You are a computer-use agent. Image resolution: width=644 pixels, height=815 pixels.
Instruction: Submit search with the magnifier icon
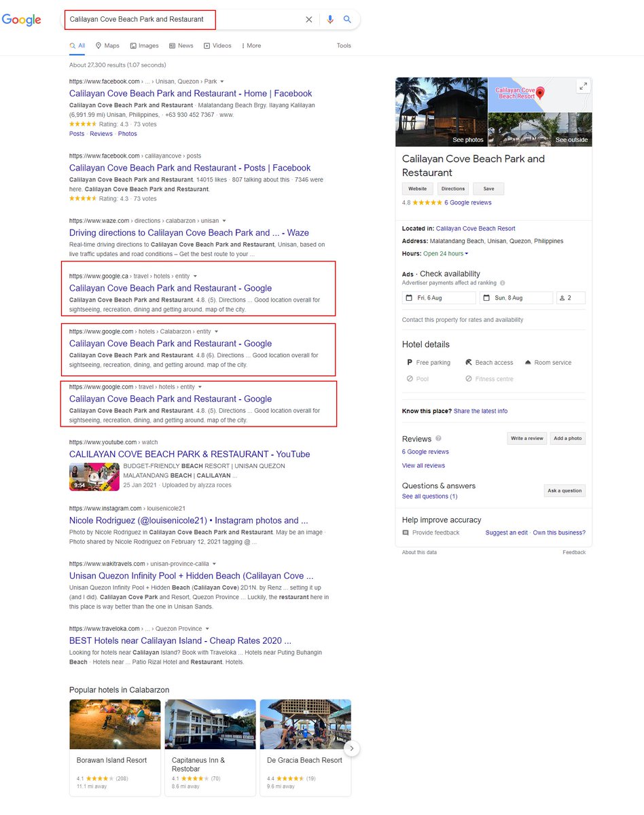tap(347, 20)
